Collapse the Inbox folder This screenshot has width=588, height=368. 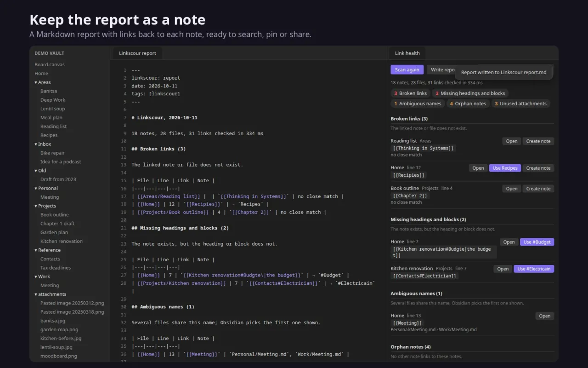point(43,144)
